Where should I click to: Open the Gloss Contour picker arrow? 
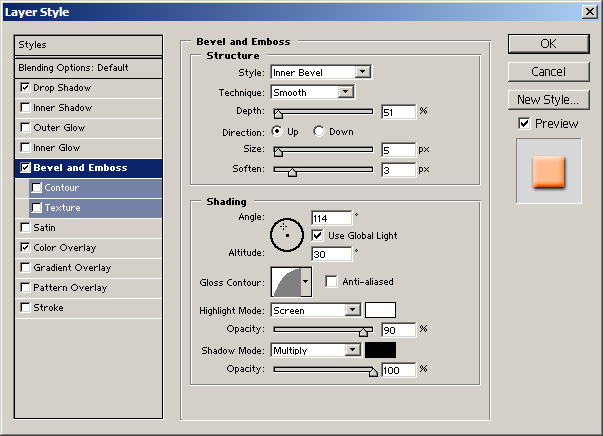pyautogui.click(x=306, y=282)
